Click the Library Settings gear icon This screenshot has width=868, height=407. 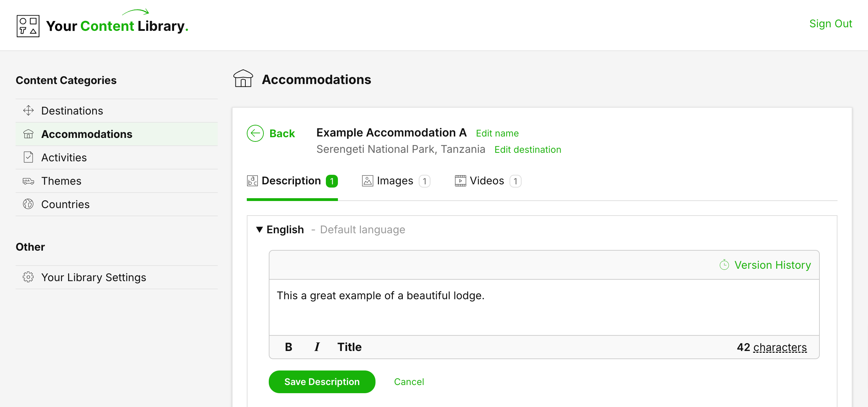[28, 277]
